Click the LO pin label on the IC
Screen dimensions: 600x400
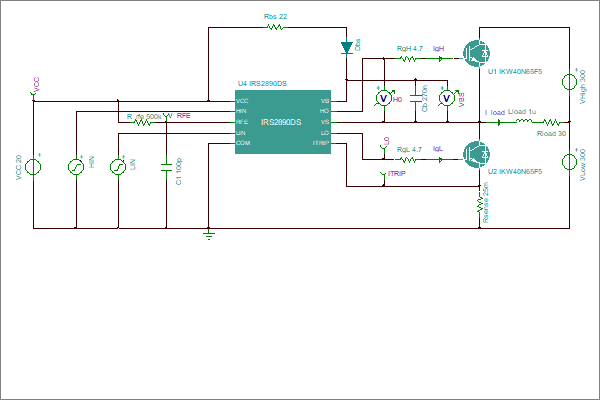click(x=324, y=133)
